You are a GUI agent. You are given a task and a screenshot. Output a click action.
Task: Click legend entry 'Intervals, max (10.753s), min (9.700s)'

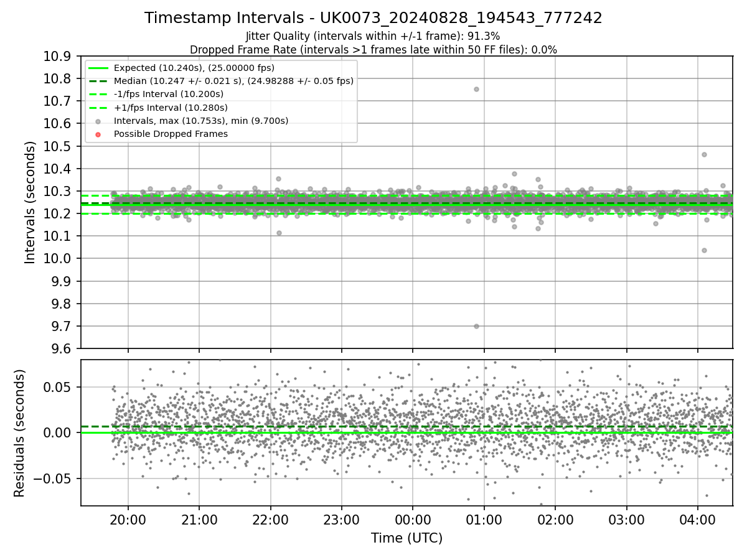pos(201,121)
